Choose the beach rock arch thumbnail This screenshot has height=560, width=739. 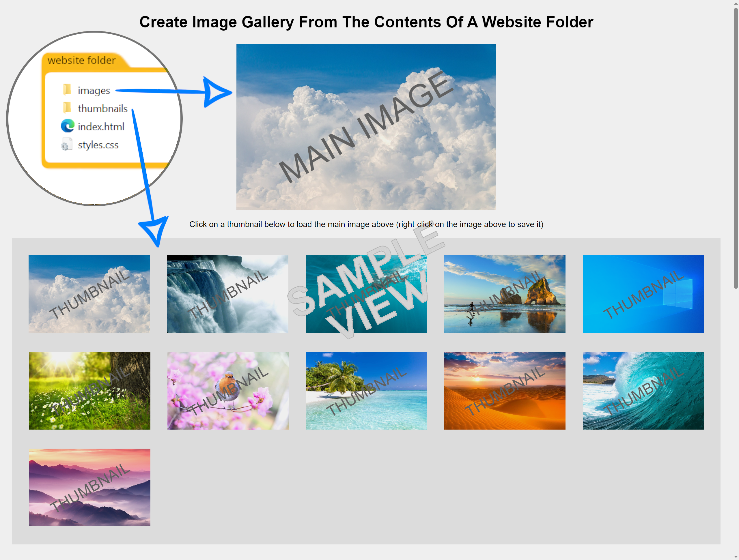tap(505, 293)
